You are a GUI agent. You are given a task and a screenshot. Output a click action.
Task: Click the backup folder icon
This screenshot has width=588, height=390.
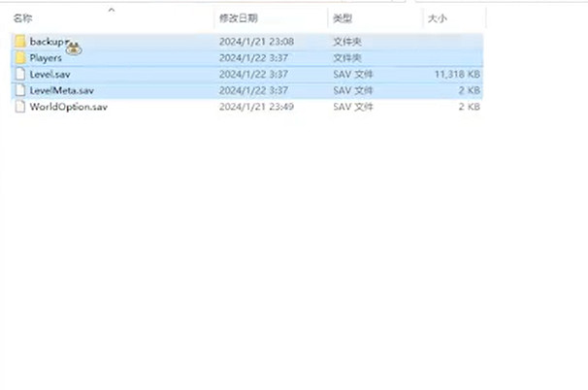(x=20, y=42)
